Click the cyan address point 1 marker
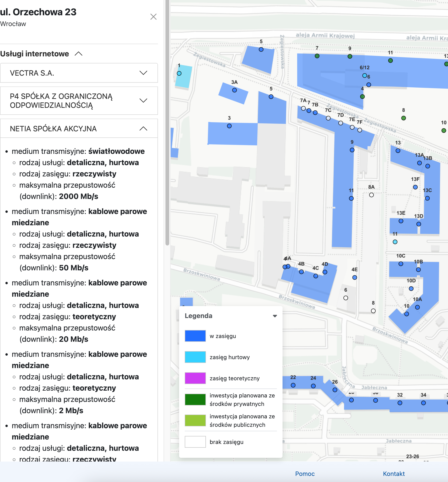This screenshot has height=482, width=448. point(179,73)
